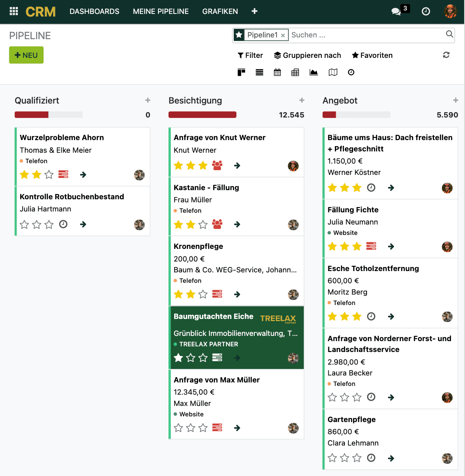Open activity clock on Esche Totholzentfernung
465x476 pixels.
coord(371,316)
